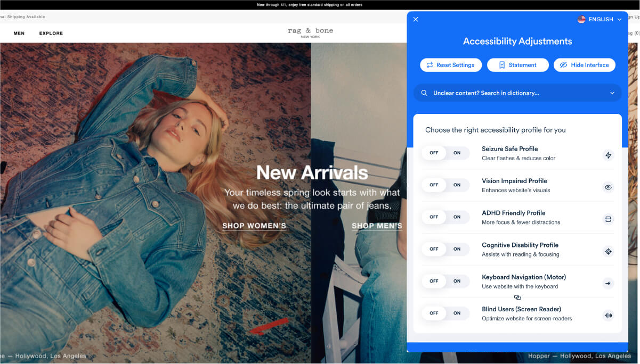
Task: Click the Keyboard Navigation tab-arrow icon
Action: (x=608, y=283)
